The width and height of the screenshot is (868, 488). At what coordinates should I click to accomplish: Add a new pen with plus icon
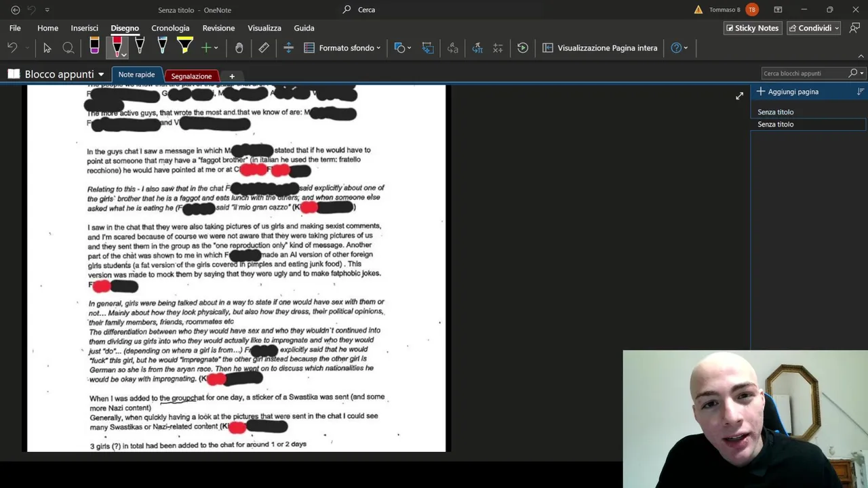206,47
